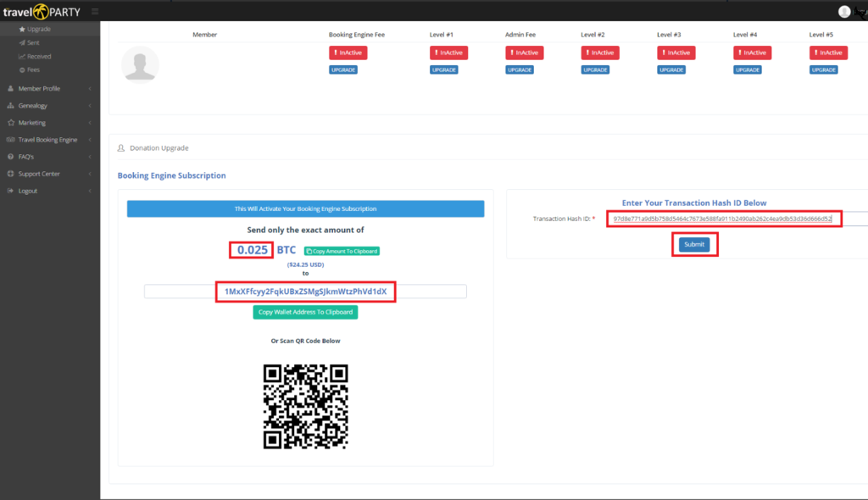
Task: Click the Genealogy tree icon
Action: pos(10,106)
